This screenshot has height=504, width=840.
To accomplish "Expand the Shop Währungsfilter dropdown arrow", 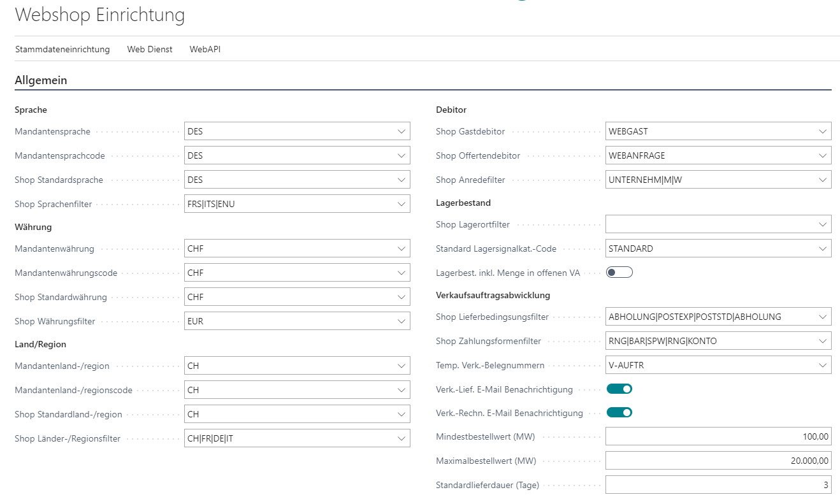I will (402, 321).
